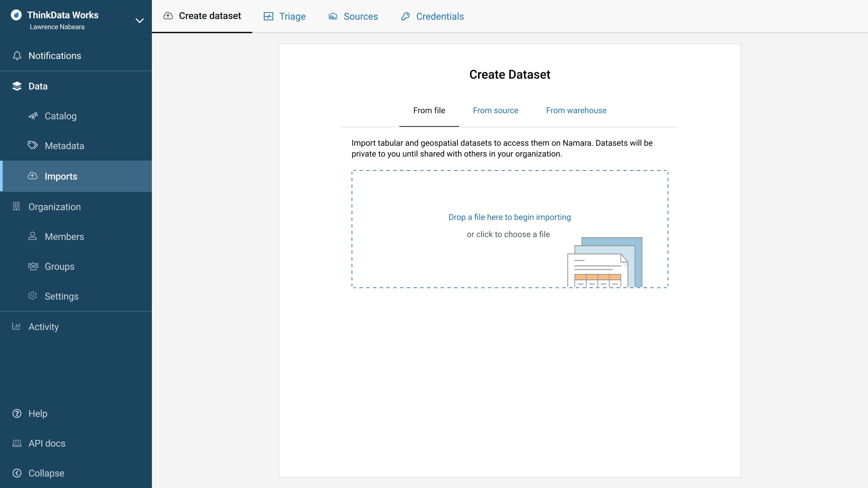Go to the Credentials tab
The width and height of the screenshot is (868, 488).
432,16
